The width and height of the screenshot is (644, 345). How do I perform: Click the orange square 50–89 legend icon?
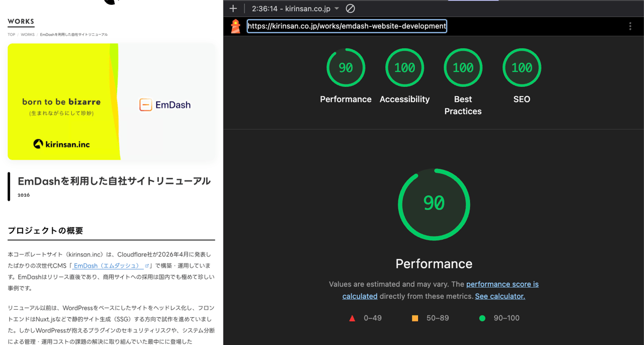pyautogui.click(x=415, y=318)
